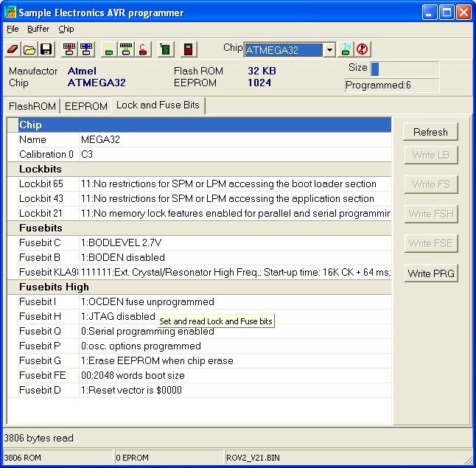Click the Write FSE button
This screenshot has height=468, width=476.
[x=430, y=243]
